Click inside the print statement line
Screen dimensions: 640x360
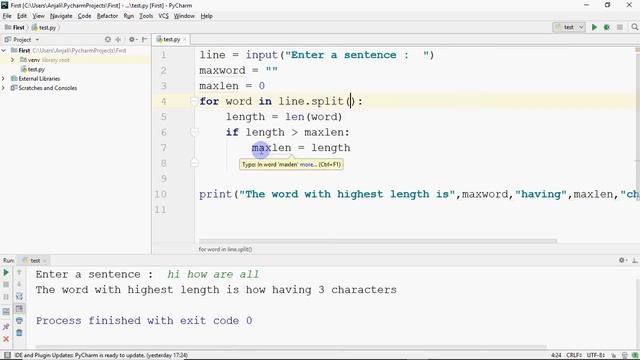tap(419, 194)
